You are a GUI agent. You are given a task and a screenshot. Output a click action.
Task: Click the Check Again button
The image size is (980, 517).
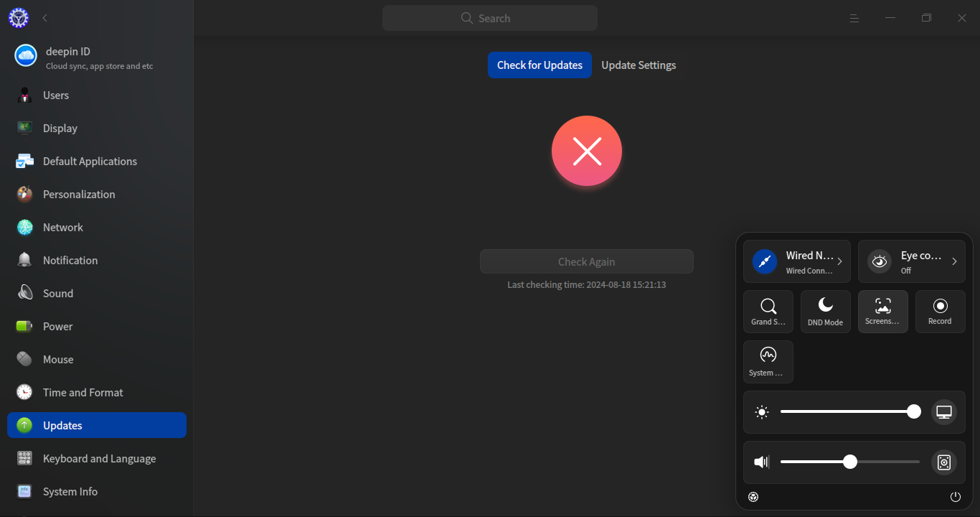(x=587, y=261)
